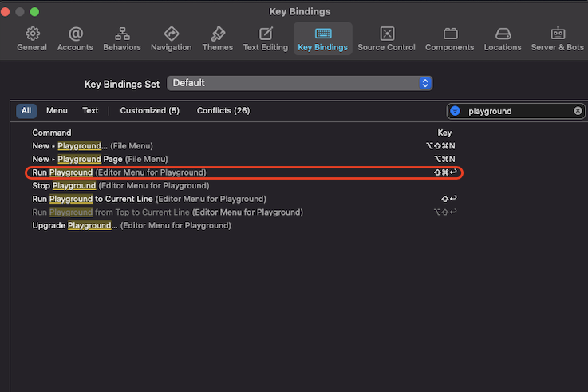Switch to the All filter tab

26,111
